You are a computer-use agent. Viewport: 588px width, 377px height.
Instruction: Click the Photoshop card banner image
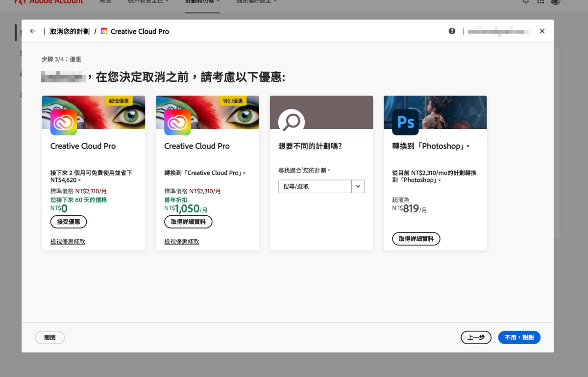click(435, 112)
